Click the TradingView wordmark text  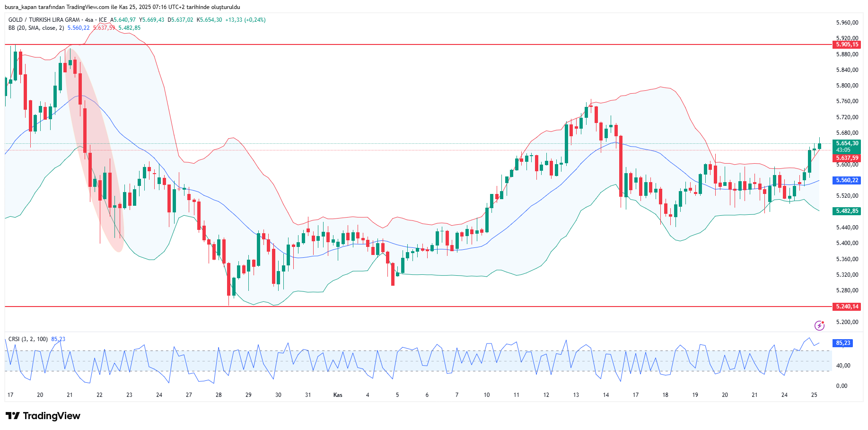[x=52, y=416]
